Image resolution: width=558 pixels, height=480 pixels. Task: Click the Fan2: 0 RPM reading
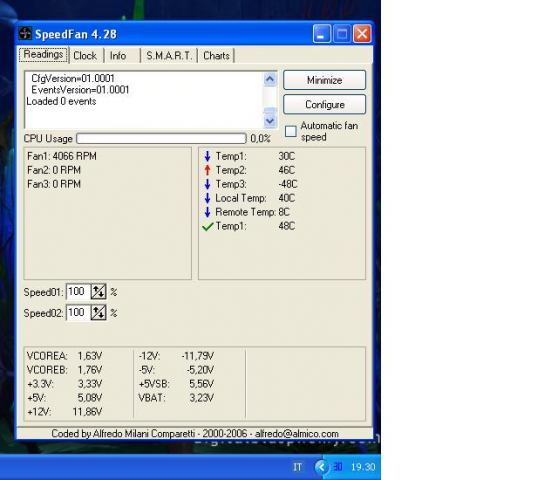coord(54,170)
